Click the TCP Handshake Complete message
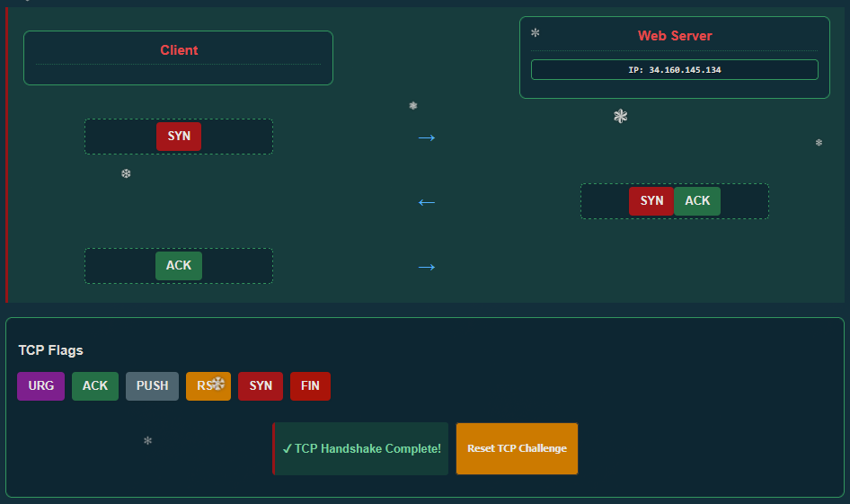 point(361,448)
